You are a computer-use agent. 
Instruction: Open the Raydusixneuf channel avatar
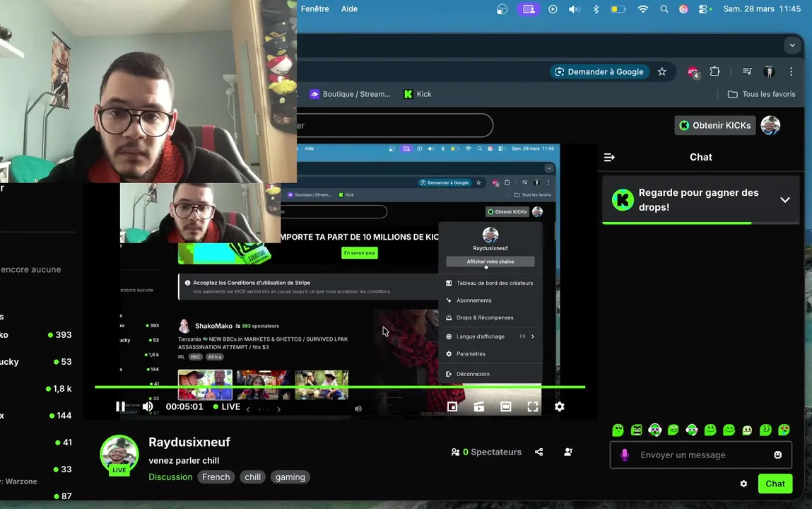(x=119, y=455)
